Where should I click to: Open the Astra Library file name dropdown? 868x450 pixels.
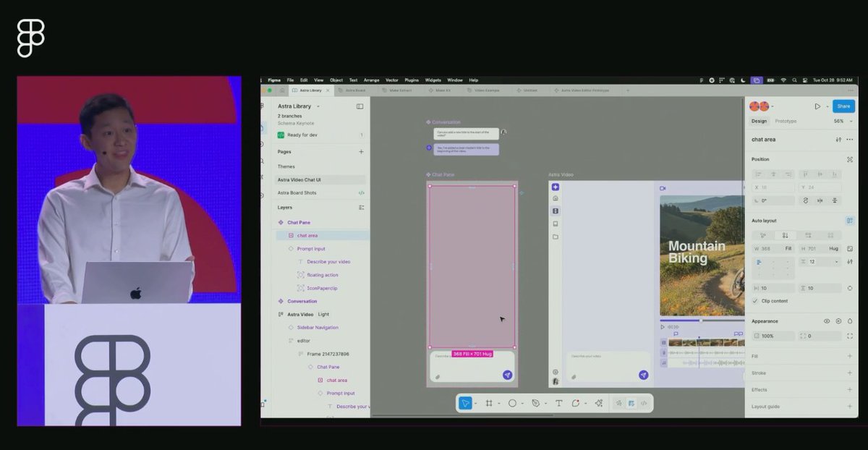coord(318,106)
